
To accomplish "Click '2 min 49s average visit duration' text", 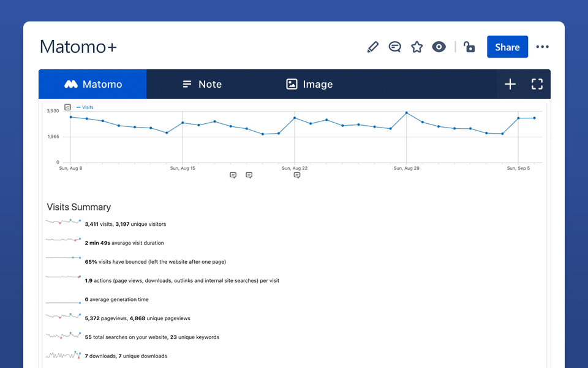I will click(124, 243).
